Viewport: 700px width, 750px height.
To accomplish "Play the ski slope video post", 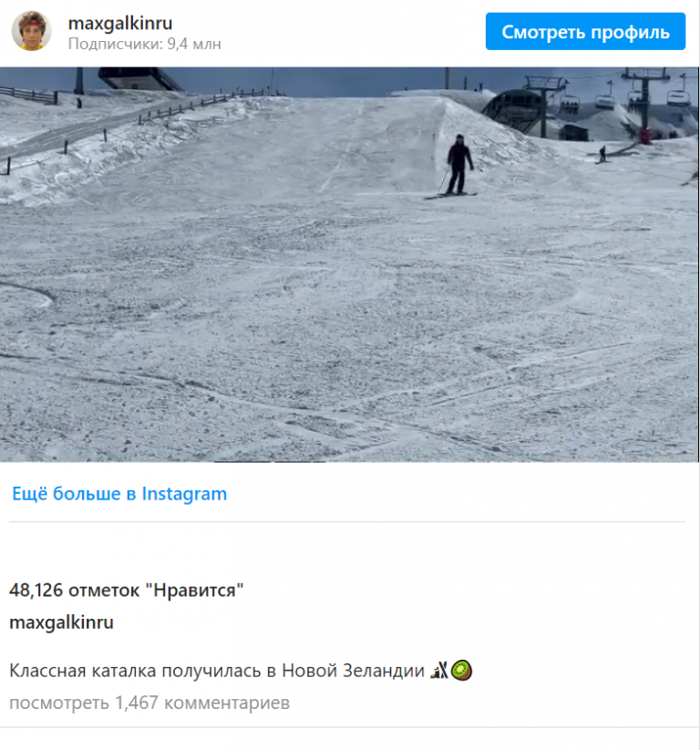I will (x=349, y=264).
